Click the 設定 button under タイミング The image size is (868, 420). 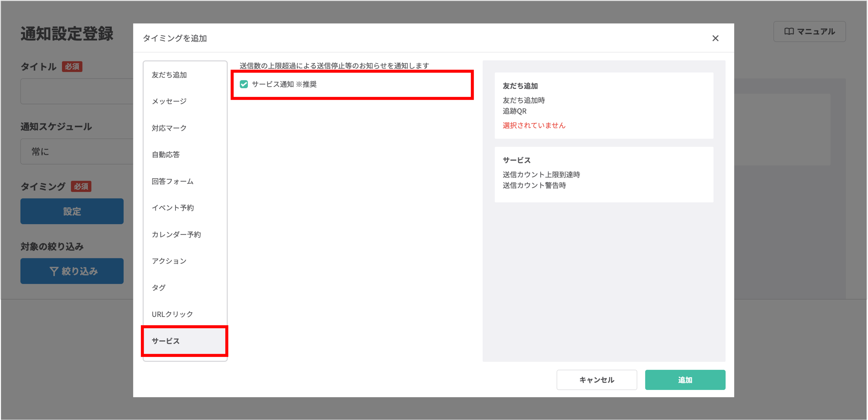72,211
